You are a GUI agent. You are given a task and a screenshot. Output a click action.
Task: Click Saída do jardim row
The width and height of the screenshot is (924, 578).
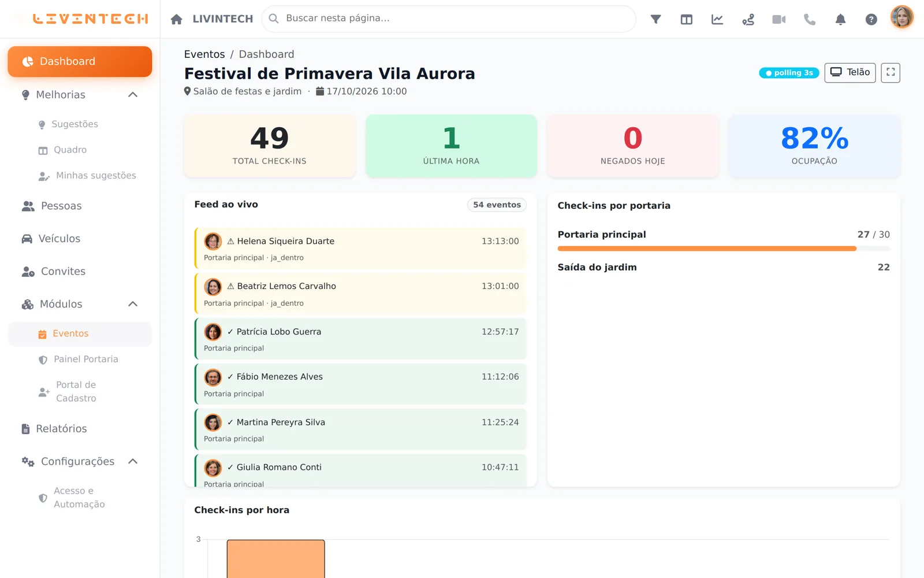pos(724,268)
